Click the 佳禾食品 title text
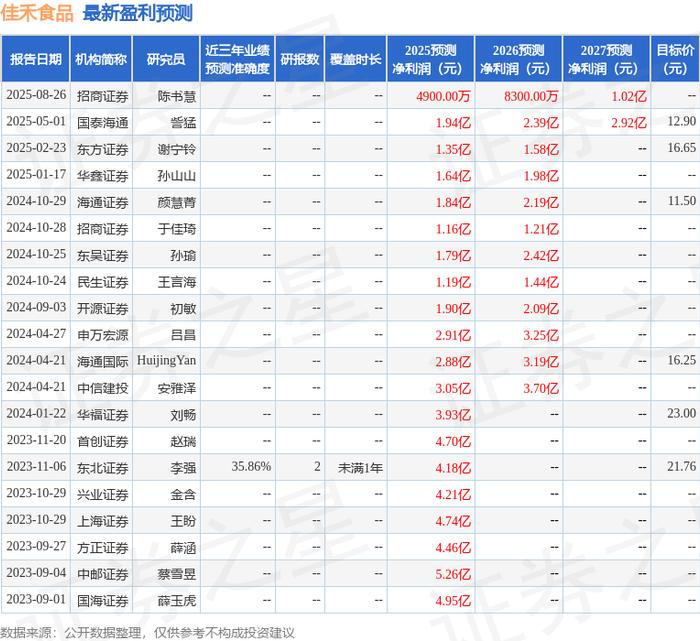The height and width of the screenshot is (641, 700). (x=37, y=13)
